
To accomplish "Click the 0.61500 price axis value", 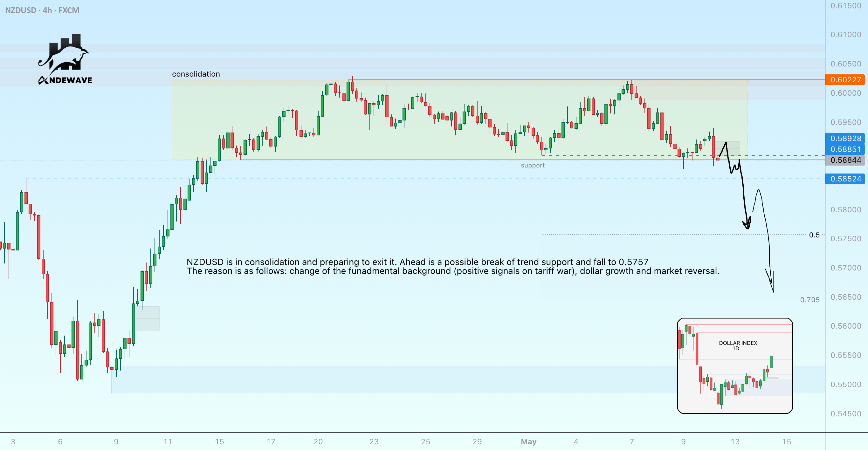I will pyautogui.click(x=846, y=6).
